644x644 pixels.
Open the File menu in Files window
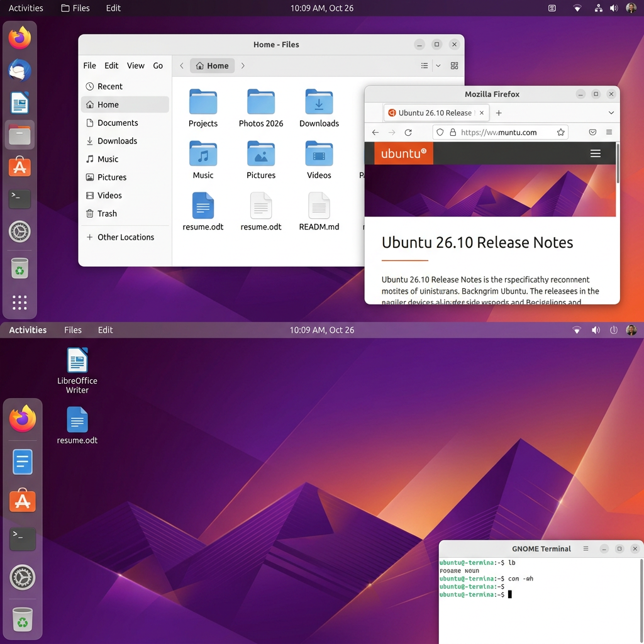[89, 65]
